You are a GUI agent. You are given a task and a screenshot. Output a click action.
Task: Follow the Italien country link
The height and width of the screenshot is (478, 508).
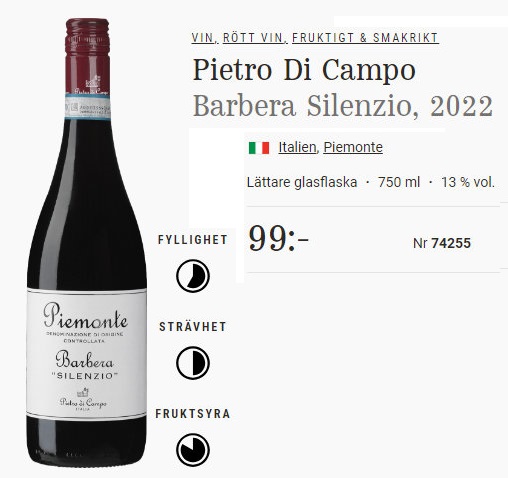(x=297, y=147)
